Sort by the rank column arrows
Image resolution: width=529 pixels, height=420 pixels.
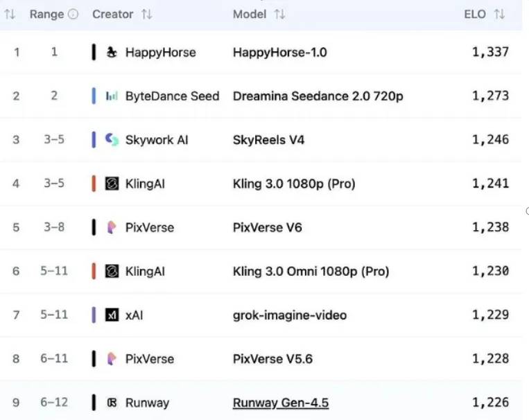click(10, 15)
